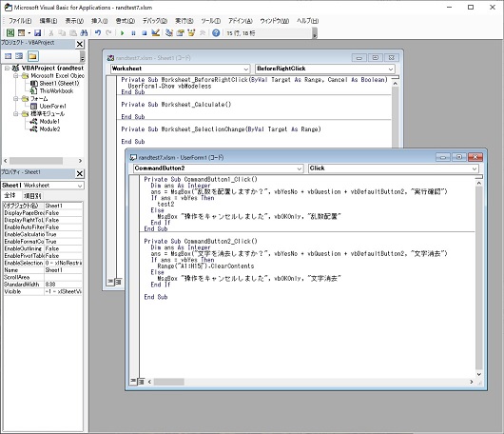Switch Sheet1 code window to Procedure View
The width and height of the screenshot is (504, 434).
[x=110, y=282]
